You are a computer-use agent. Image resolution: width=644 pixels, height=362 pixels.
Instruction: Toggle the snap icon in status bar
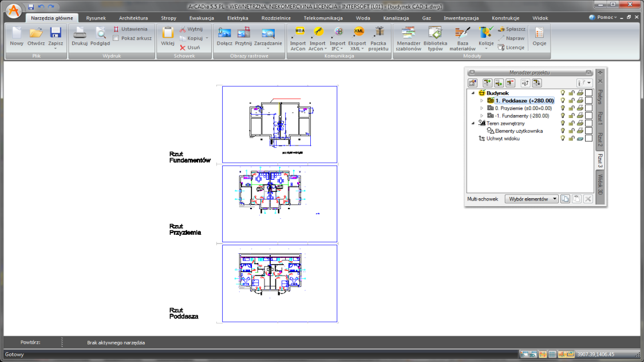(543, 354)
